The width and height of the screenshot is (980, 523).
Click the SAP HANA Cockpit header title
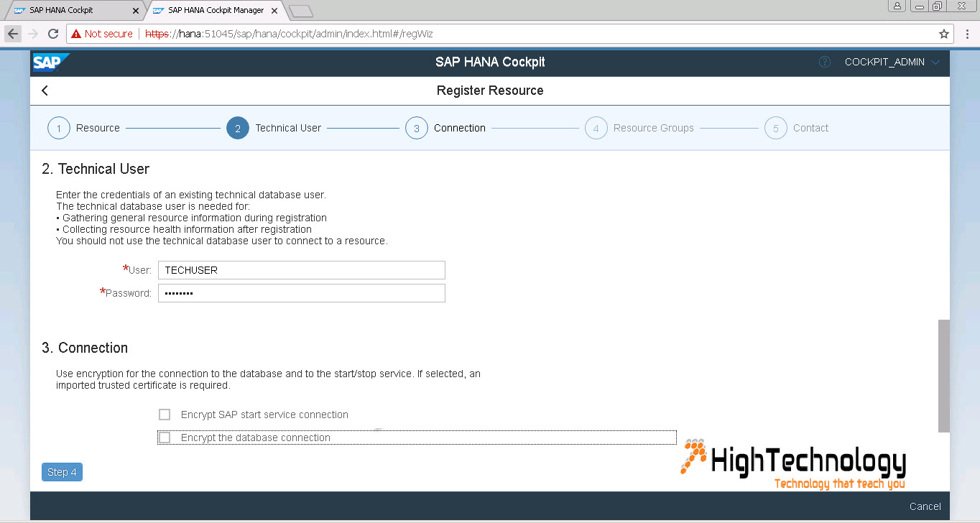pyautogui.click(x=490, y=62)
